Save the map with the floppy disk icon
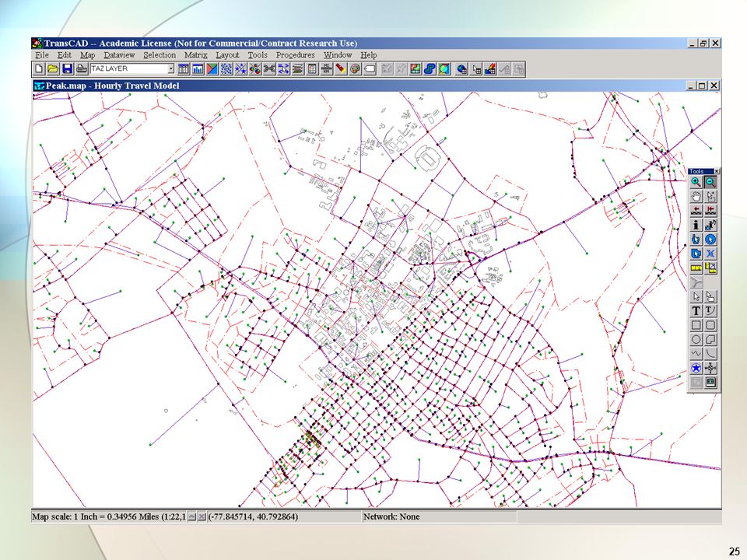The image size is (747, 560). tap(67, 69)
